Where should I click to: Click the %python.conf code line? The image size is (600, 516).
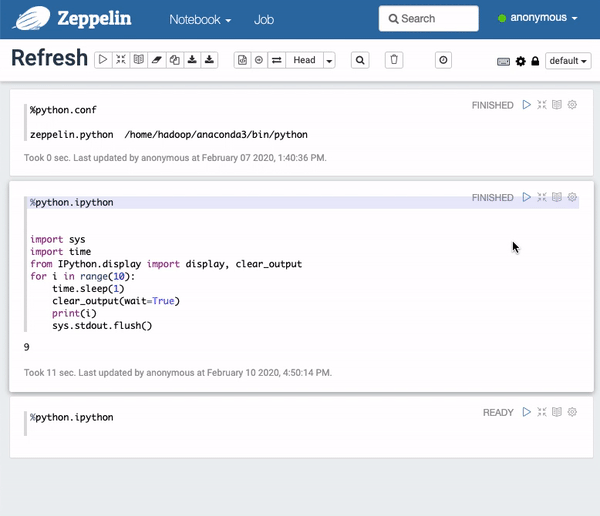tap(64, 110)
